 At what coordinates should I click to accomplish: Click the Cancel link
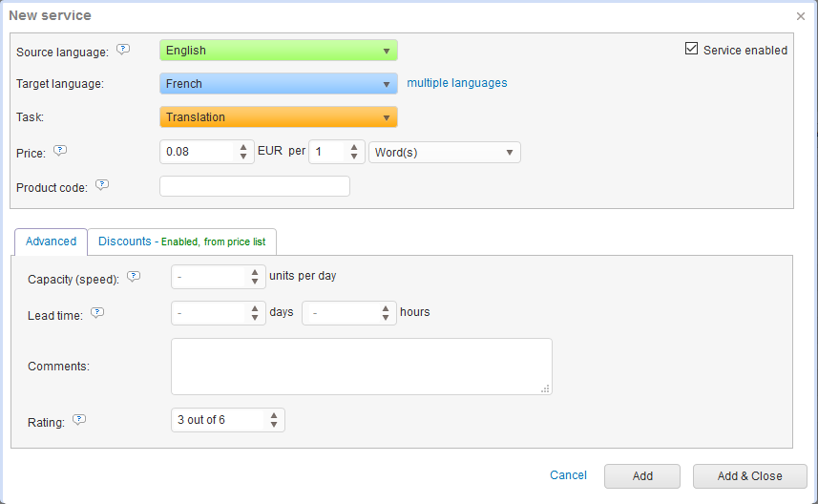(568, 475)
